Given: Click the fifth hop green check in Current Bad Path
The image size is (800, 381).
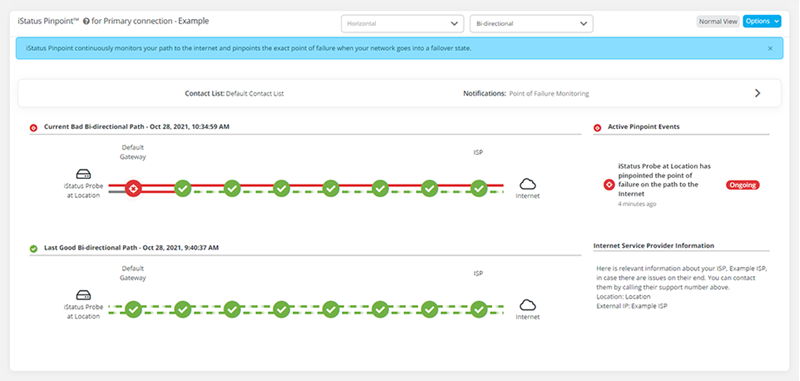Looking at the screenshot, I should coord(331,188).
